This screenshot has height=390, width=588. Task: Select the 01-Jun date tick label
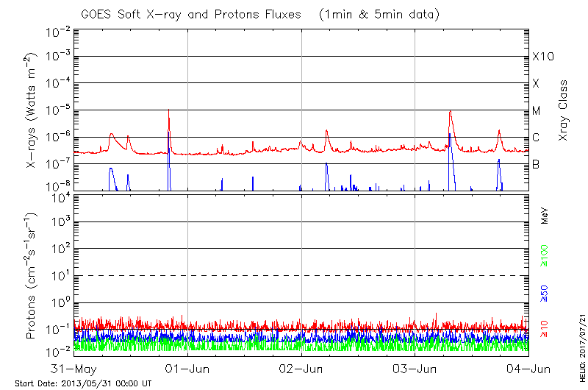click(188, 368)
